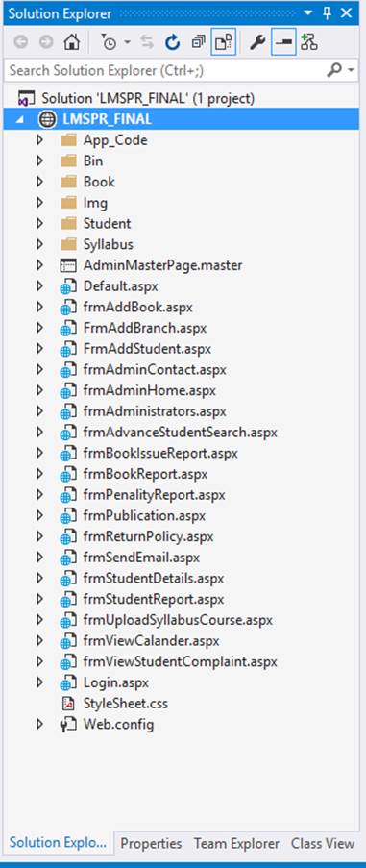Click the Collapse All icon
This screenshot has width=366, height=868.
(x=199, y=42)
